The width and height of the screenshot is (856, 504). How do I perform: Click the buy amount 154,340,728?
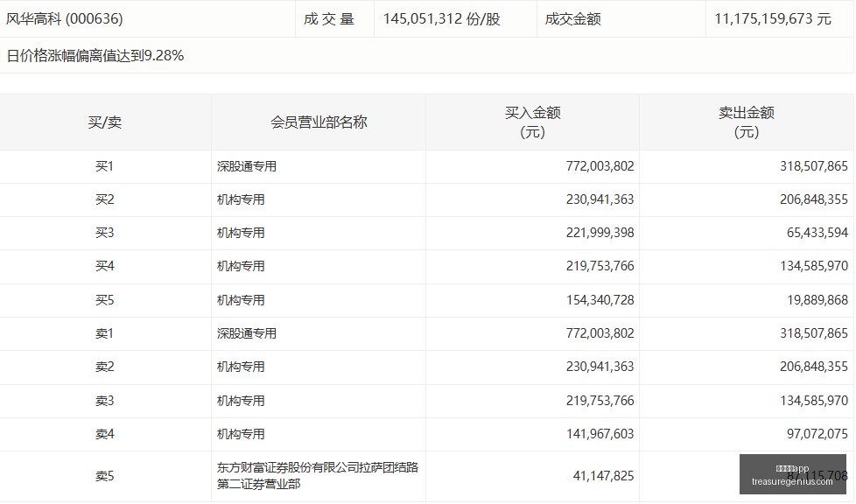tap(600, 300)
